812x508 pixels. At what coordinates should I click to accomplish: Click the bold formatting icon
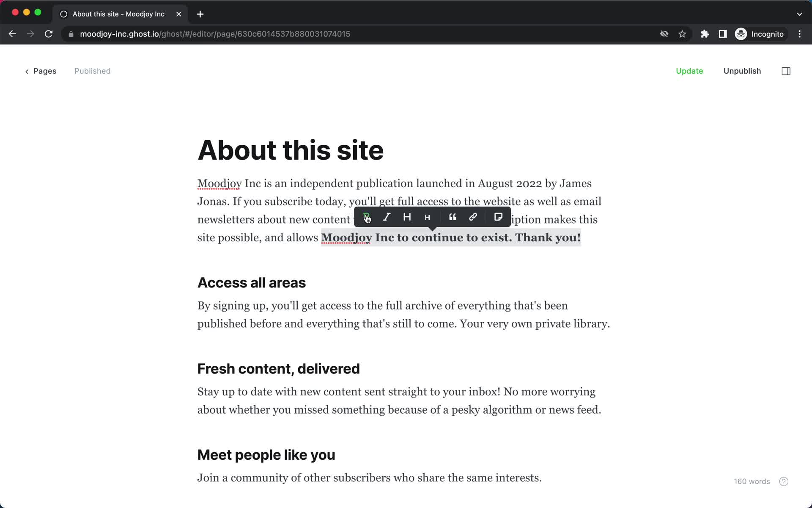pyautogui.click(x=365, y=217)
